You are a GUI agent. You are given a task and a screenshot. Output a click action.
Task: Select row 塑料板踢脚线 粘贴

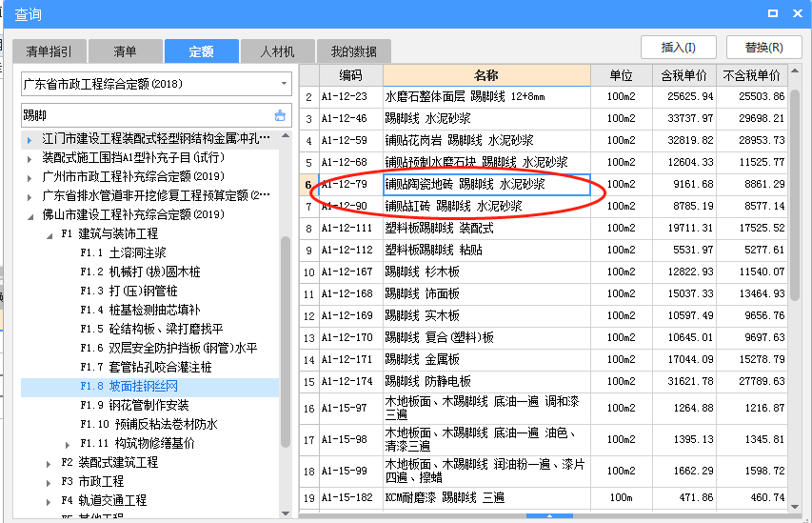544,251
